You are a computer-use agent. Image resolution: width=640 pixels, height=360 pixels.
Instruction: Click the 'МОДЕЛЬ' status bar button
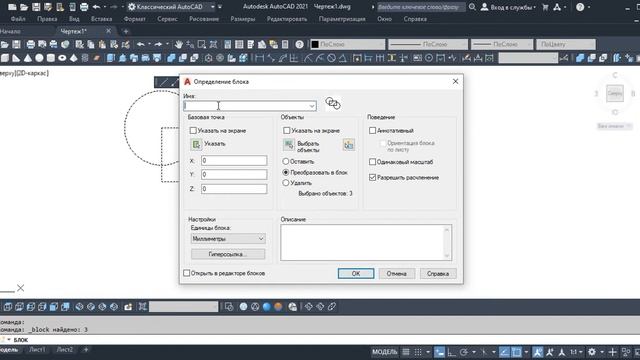coord(384,352)
